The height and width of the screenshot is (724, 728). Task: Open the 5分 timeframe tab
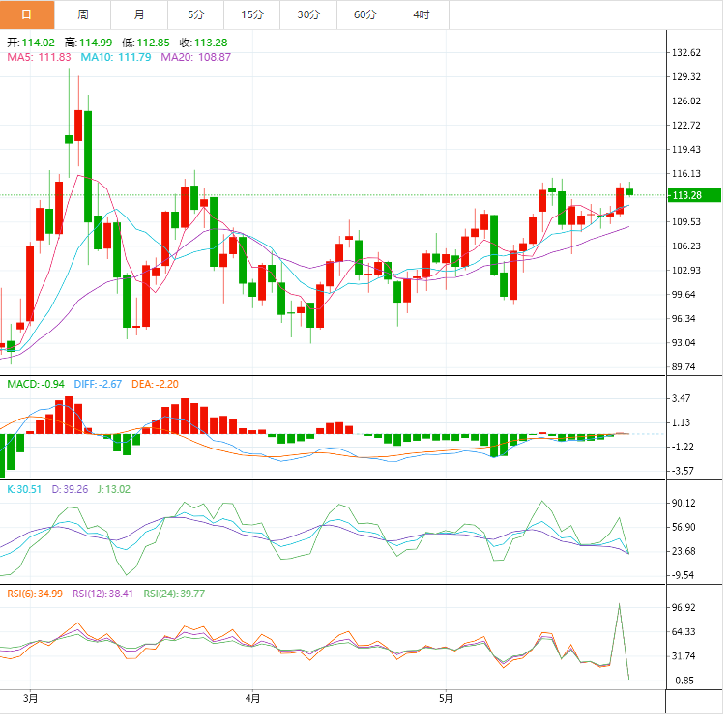click(195, 14)
